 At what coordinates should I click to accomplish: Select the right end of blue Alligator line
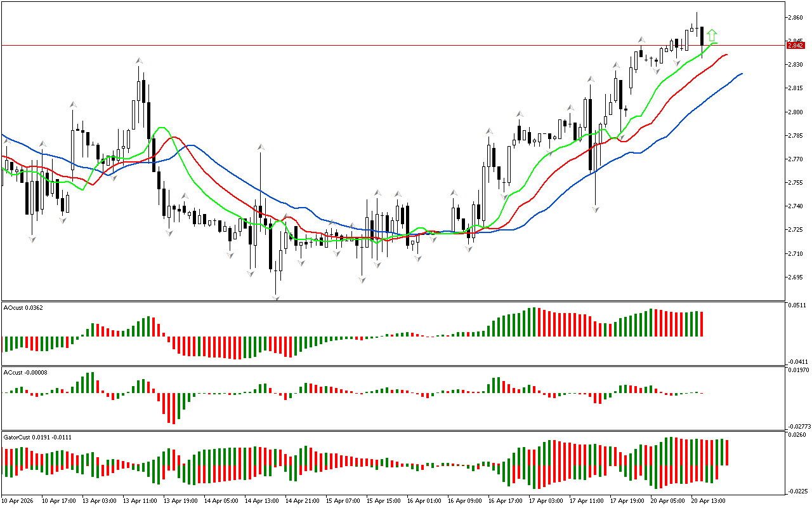coord(742,74)
